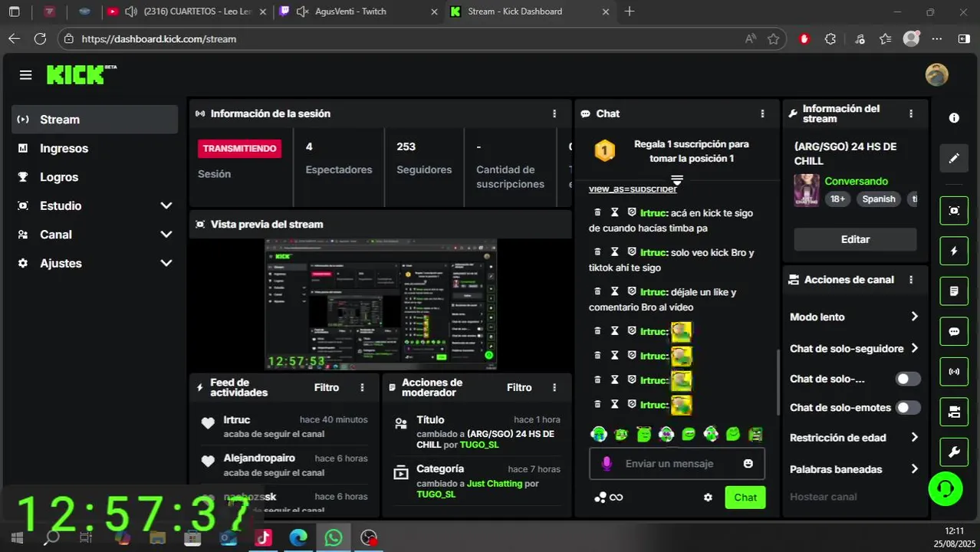The image size is (980, 552).
Task: Ban Irtruc using the shield on 'déjale un like' message
Action: point(632,291)
